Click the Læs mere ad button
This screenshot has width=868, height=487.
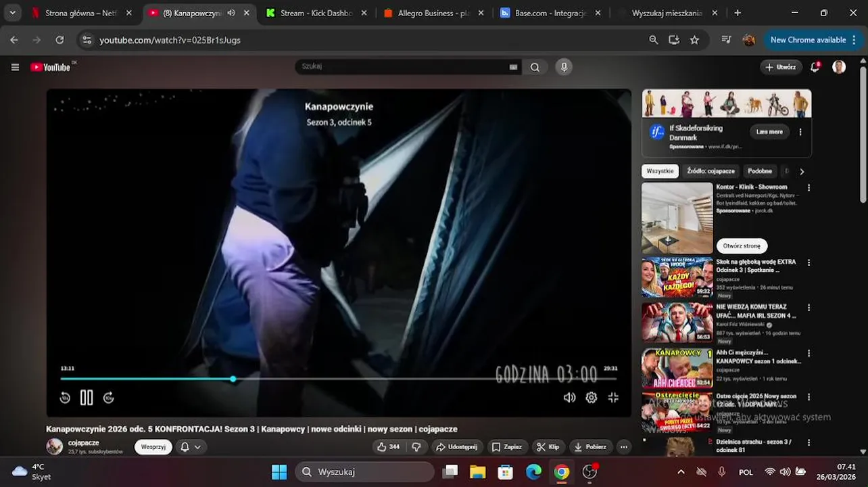769,132
